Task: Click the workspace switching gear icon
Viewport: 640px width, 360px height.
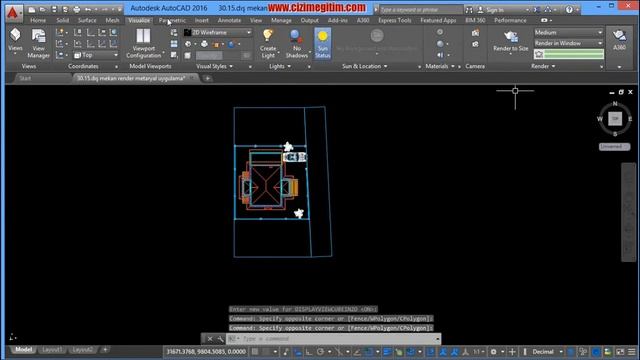Action: [493, 352]
